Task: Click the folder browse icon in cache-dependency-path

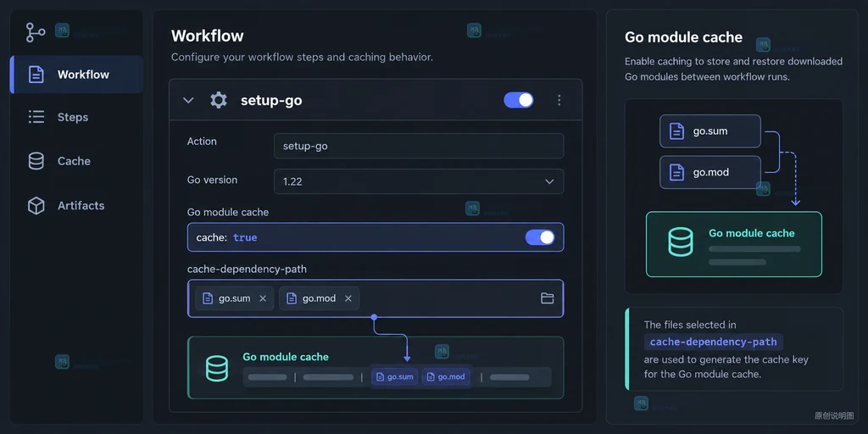Action: (547, 298)
